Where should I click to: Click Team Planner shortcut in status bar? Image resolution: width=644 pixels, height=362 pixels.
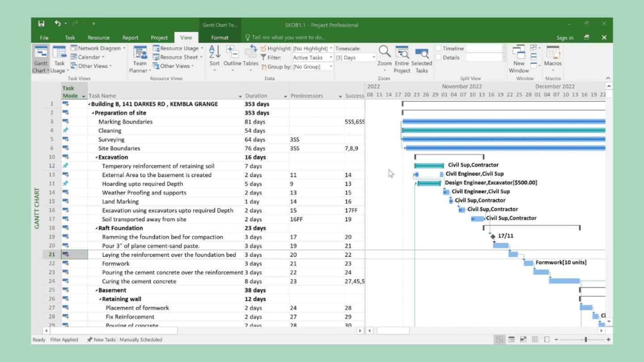(x=523, y=340)
